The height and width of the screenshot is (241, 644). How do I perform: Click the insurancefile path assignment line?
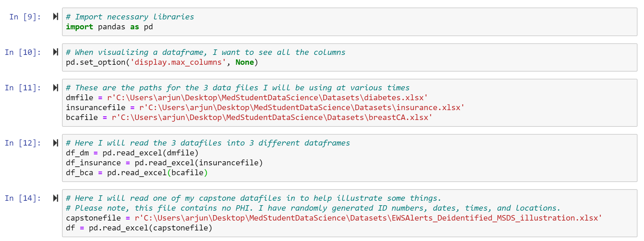(x=265, y=108)
